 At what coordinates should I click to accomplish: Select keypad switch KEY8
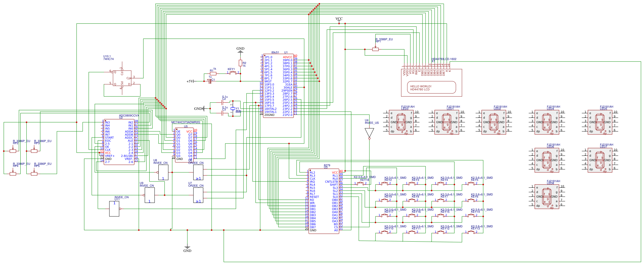[412, 200]
